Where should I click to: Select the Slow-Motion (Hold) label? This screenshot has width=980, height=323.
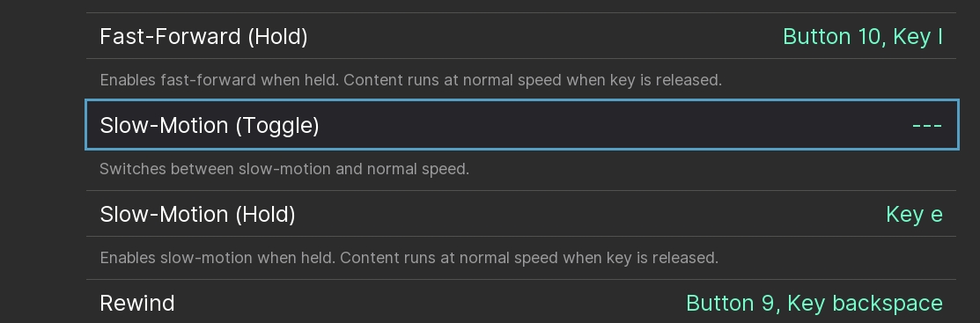pos(197,214)
